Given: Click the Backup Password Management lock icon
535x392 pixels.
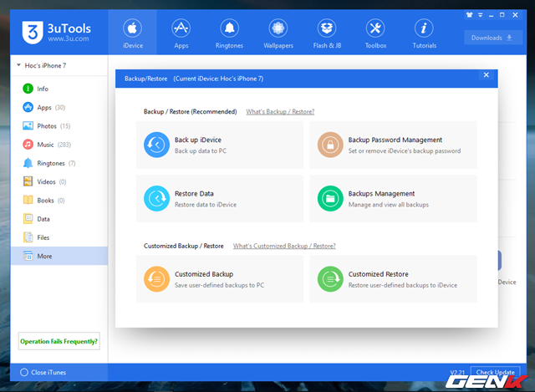Looking at the screenshot, I should [x=330, y=145].
